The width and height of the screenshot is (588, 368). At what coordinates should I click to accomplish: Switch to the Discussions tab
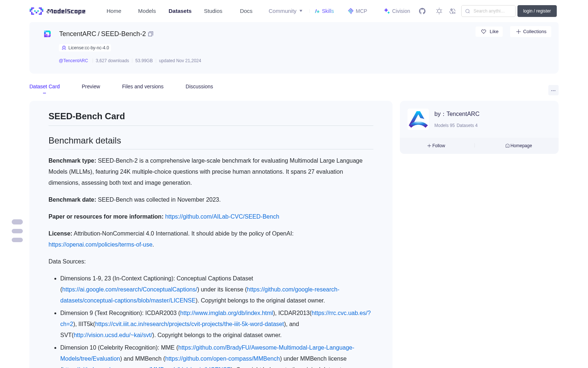tap(199, 86)
